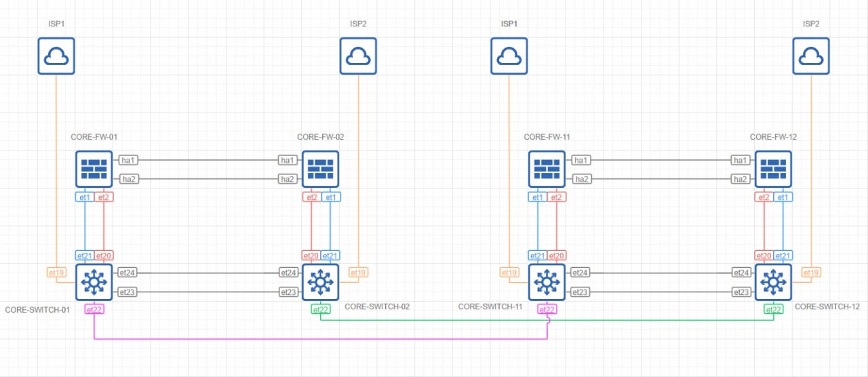
Task: Click the CORE-FW-02 name label
Action: (x=321, y=137)
